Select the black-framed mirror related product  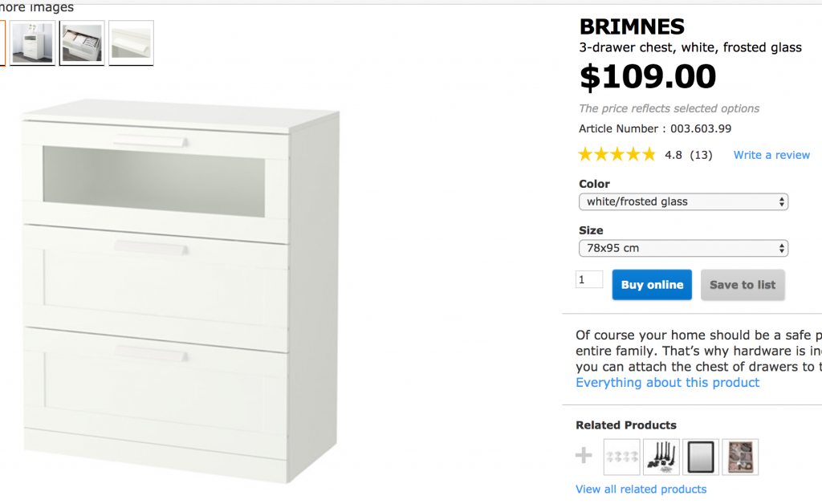700,457
